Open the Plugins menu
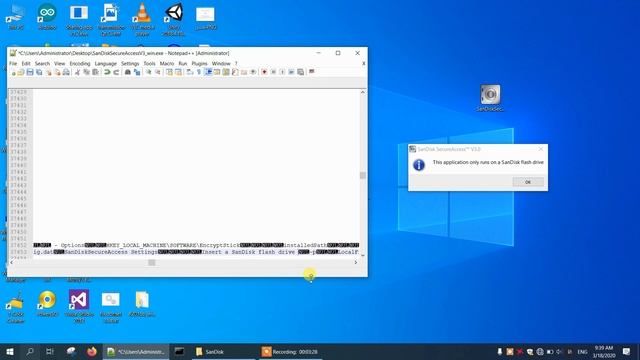 (199, 64)
